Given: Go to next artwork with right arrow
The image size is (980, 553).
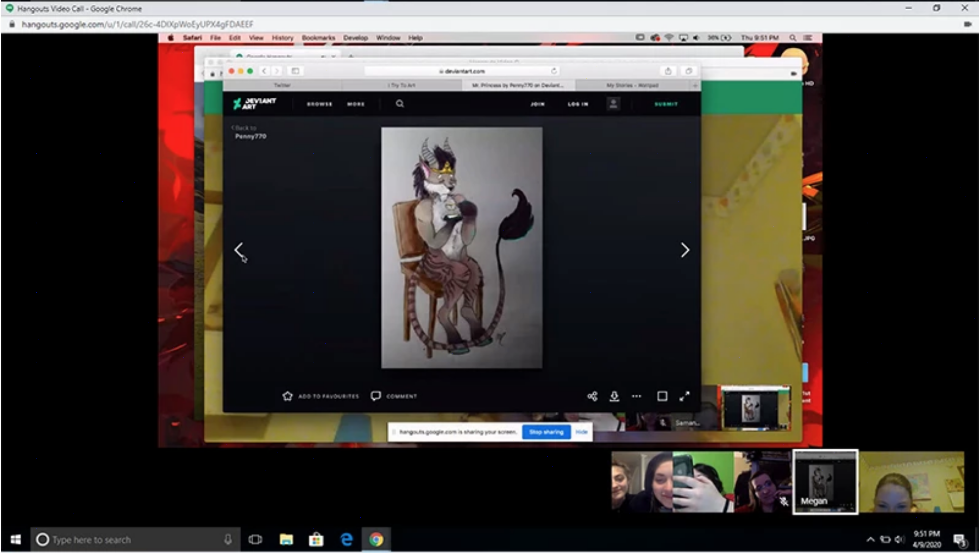Looking at the screenshot, I should [685, 250].
